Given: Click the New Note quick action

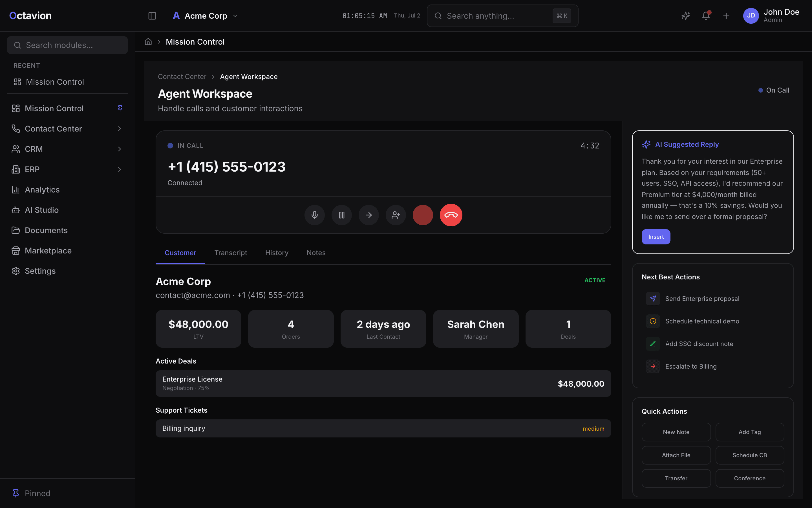Looking at the screenshot, I should [x=676, y=432].
